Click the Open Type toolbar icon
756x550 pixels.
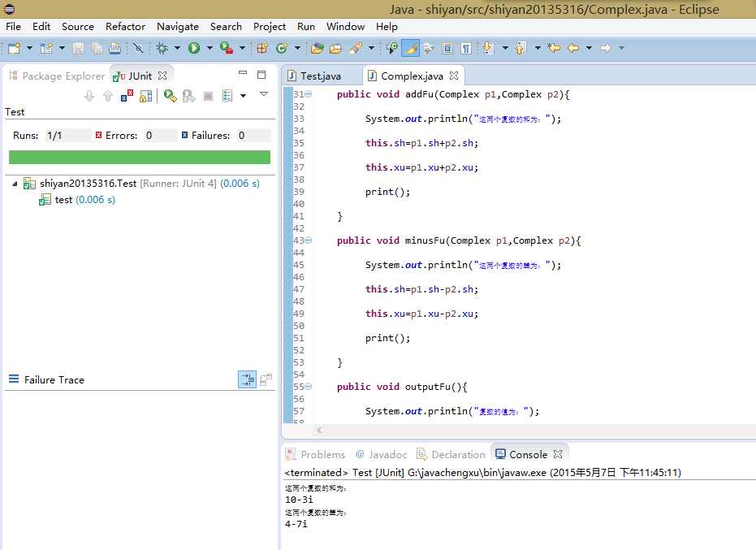tap(317, 48)
